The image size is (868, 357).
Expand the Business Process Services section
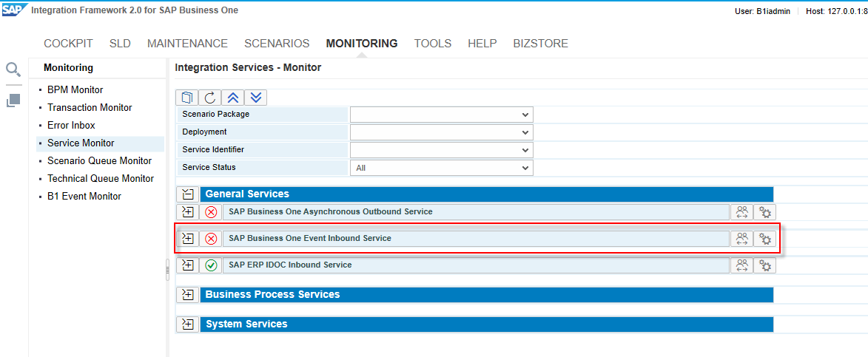click(187, 295)
